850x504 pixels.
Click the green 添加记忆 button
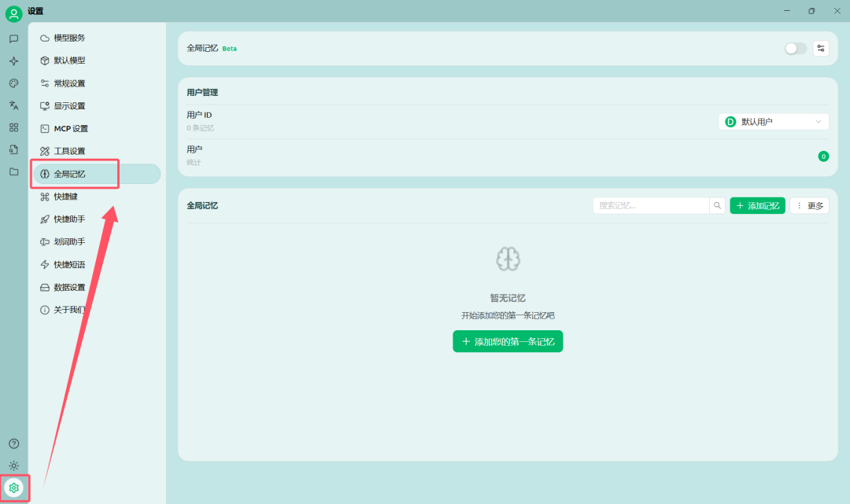[x=757, y=206]
